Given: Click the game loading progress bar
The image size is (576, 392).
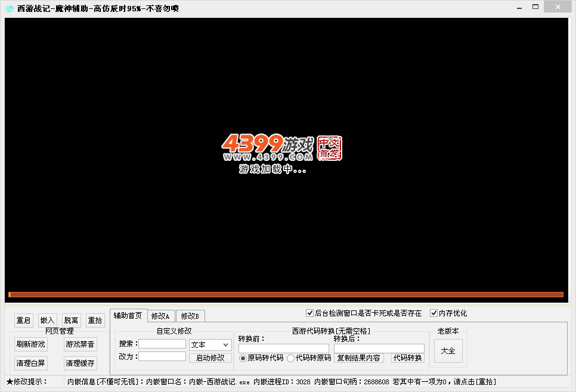Looking at the screenshot, I should tap(286, 294).
